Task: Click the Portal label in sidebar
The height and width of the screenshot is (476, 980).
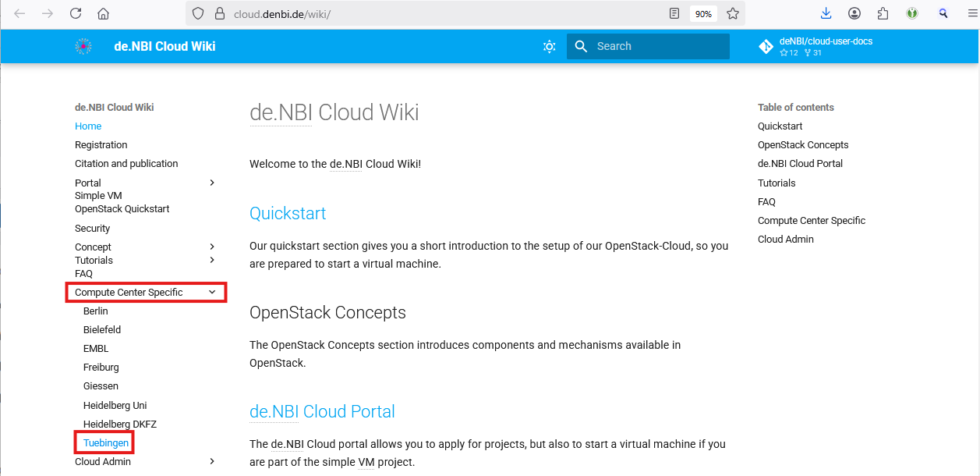Action: (88, 183)
